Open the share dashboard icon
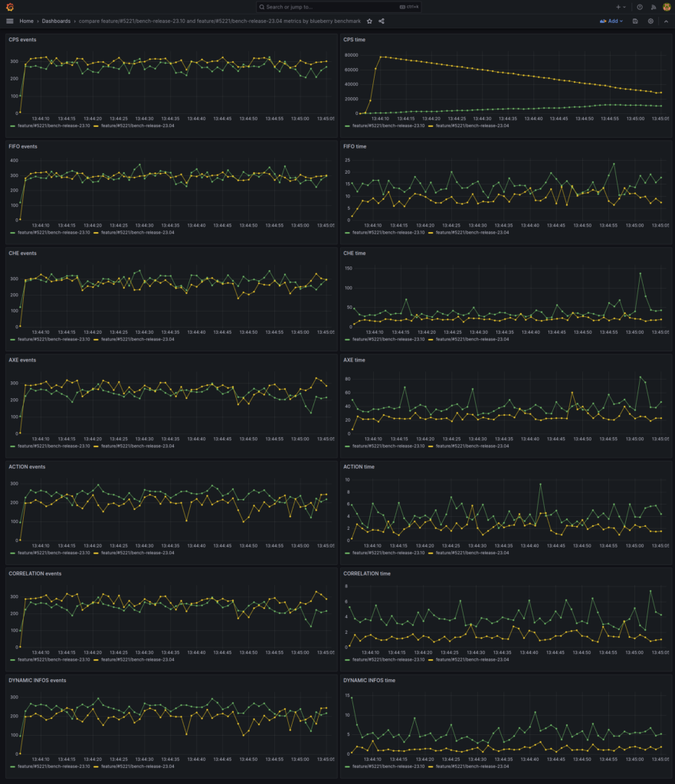Viewport: 675px width, 784px height. 382,21
